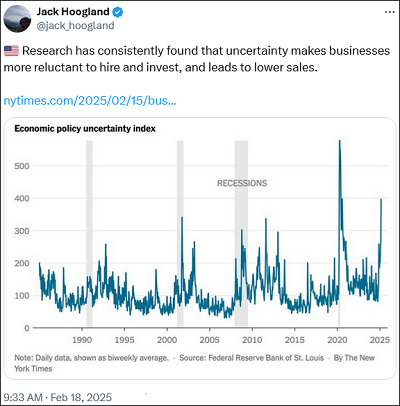Click the US flag emoji
Screen dimensions: 400x406
point(11,51)
